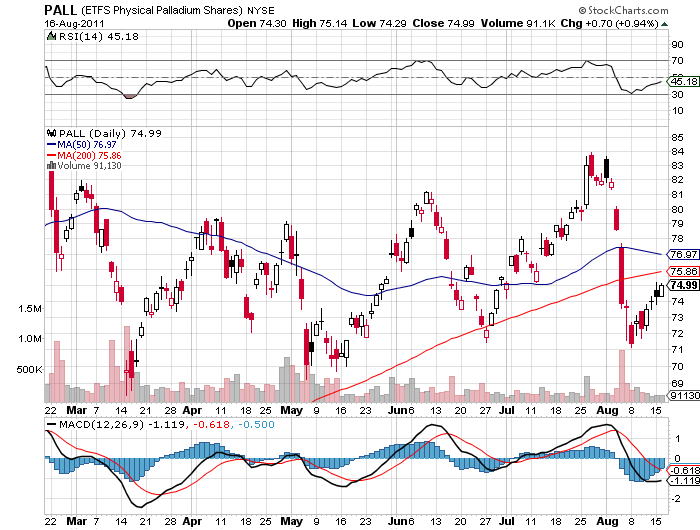Click the MA(50) 76.97 legend text

pos(87,145)
